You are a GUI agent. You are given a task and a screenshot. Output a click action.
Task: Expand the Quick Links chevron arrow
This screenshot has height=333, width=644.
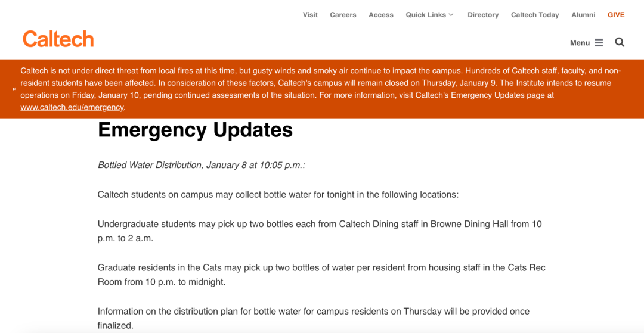point(451,15)
